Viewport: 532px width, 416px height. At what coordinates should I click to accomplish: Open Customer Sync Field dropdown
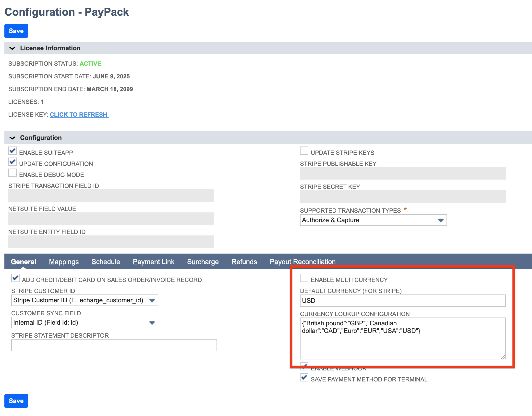[x=85, y=323]
